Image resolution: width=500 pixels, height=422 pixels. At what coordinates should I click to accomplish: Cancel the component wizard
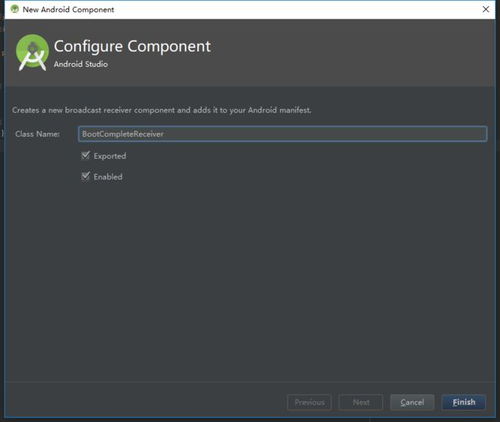[x=412, y=402]
